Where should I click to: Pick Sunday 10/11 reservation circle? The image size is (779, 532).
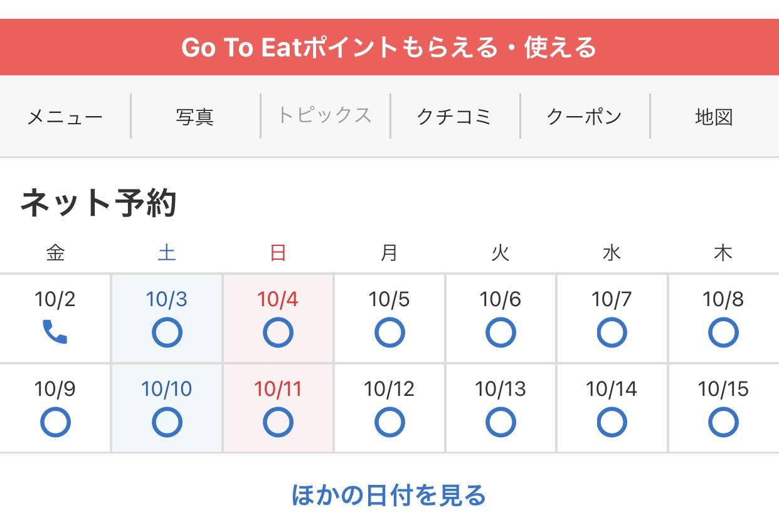pyautogui.click(x=278, y=422)
